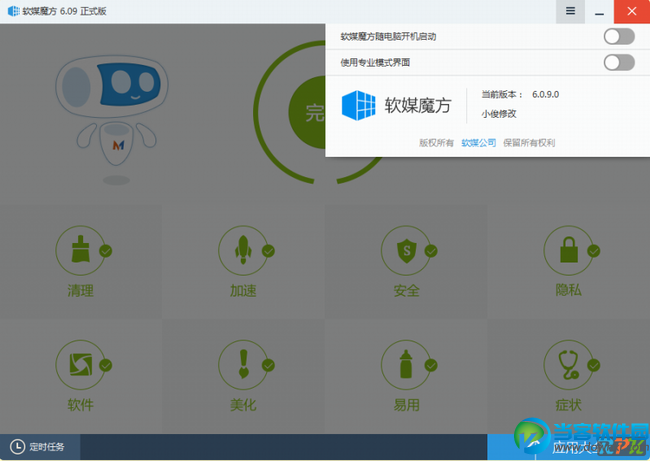Click the checkmark badge beside 清理 icon
This screenshot has height=461, width=650.
point(105,251)
